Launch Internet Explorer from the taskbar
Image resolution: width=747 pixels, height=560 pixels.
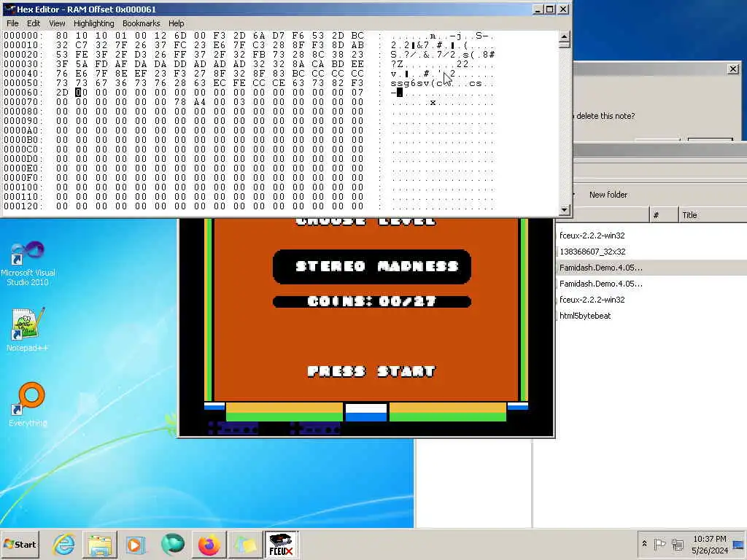(64, 544)
